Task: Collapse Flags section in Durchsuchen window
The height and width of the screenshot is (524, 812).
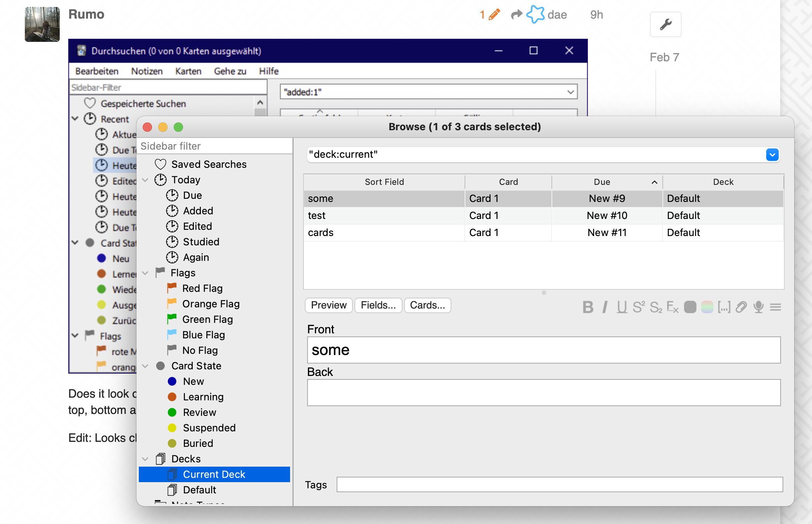Action: (75, 336)
